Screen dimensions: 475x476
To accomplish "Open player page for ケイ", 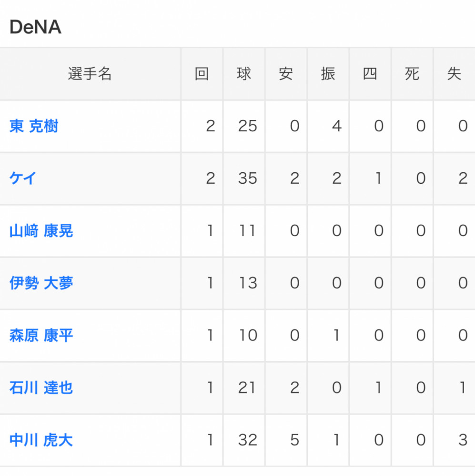I will click(x=23, y=178).
